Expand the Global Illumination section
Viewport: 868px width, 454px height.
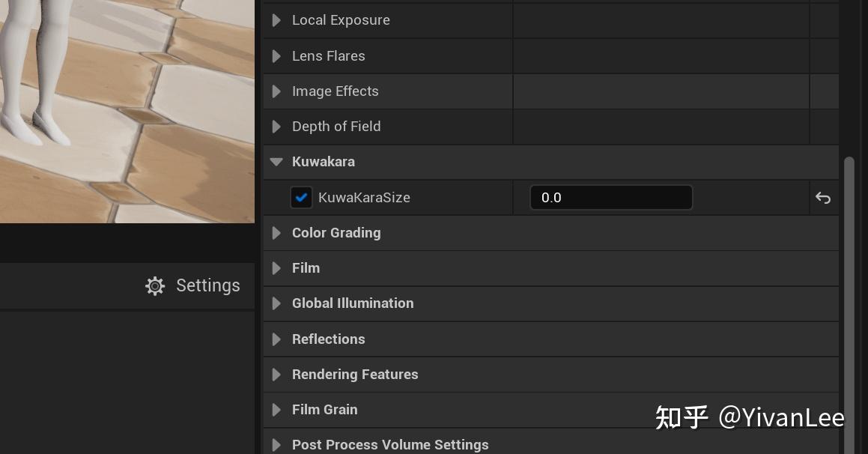click(x=276, y=303)
